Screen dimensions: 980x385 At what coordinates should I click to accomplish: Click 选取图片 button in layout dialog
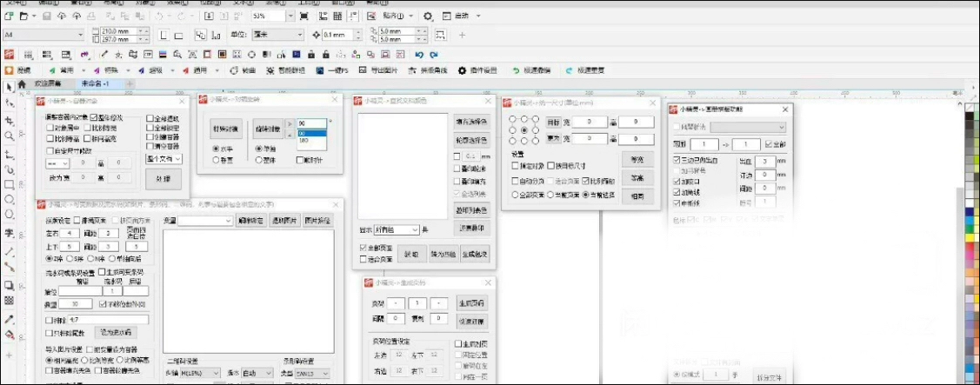[x=283, y=221]
